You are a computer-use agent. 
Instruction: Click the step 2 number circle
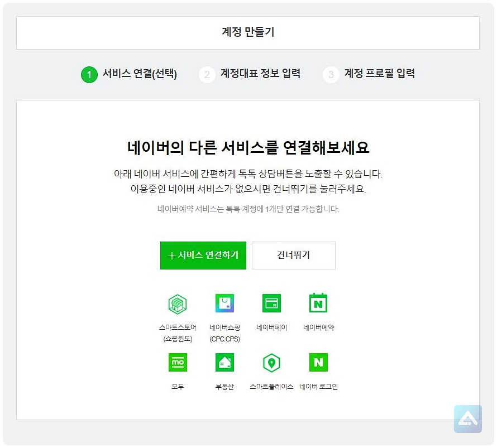[x=207, y=75]
